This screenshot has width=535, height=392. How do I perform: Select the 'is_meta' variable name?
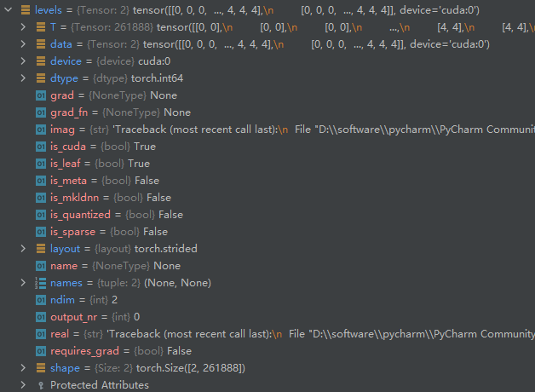[x=68, y=181]
